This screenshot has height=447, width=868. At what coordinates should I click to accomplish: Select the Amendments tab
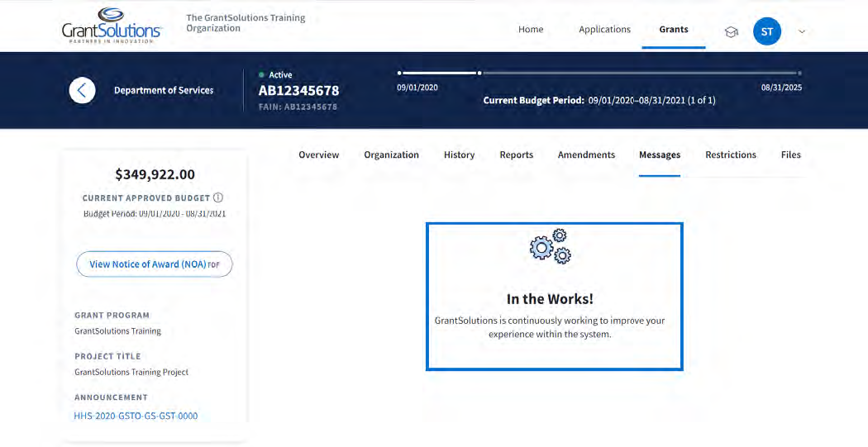586,155
